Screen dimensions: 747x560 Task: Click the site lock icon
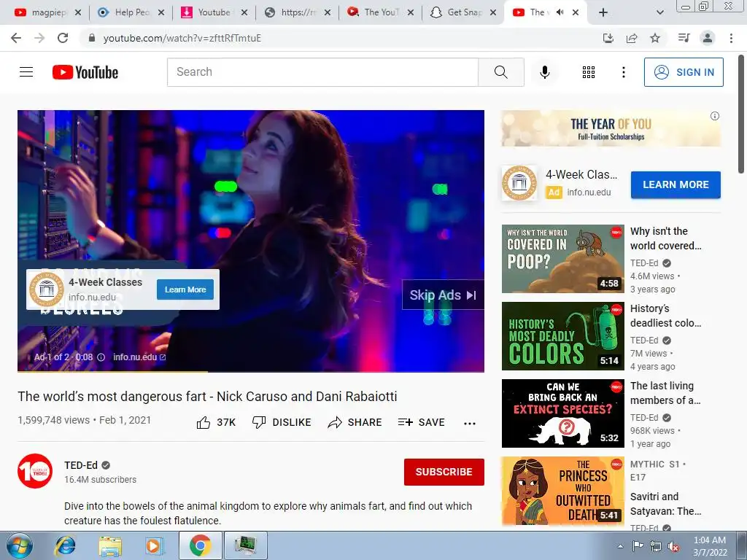pos(92,38)
